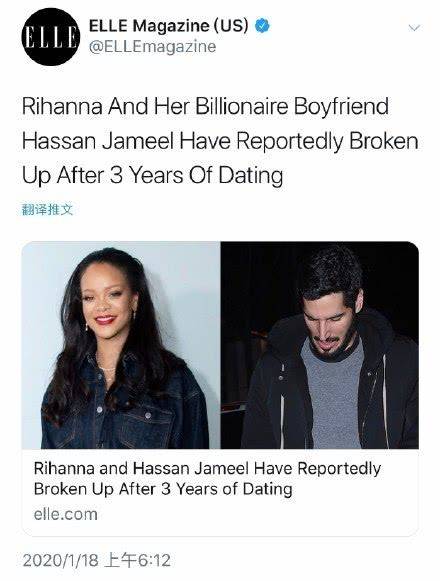Open the card headline about the breakup
The image size is (440, 581).
click(x=207, y=479)
